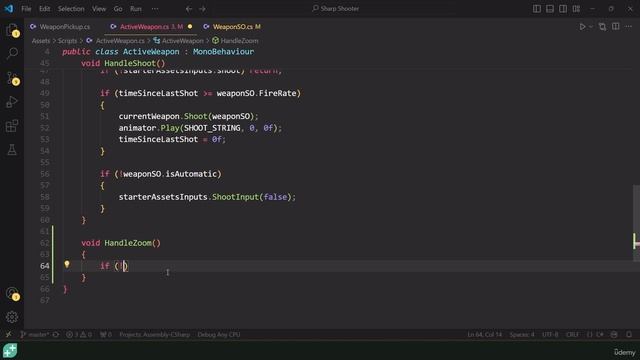The width and height of the screenshot is (640, 360).
Task: Click the lightbulb code action on line 64
Action: tap(67, 264)
